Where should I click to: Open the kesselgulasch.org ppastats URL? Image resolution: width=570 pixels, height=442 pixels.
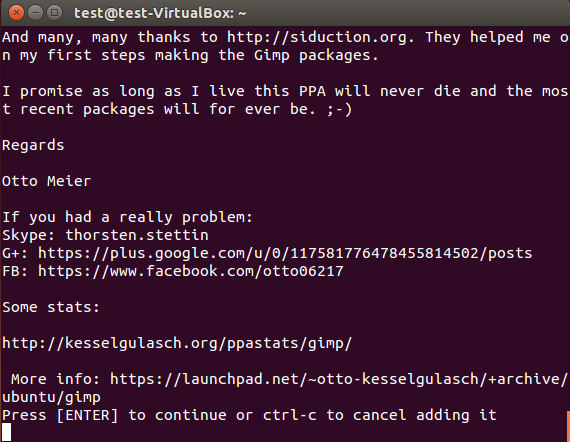click(177, 343)
